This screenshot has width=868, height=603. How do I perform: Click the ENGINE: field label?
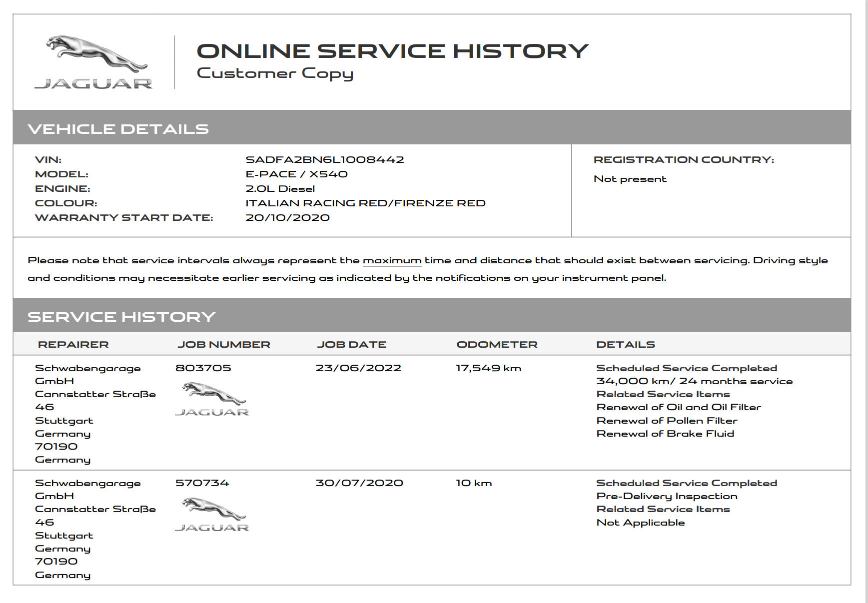click(x=62, y=188)
